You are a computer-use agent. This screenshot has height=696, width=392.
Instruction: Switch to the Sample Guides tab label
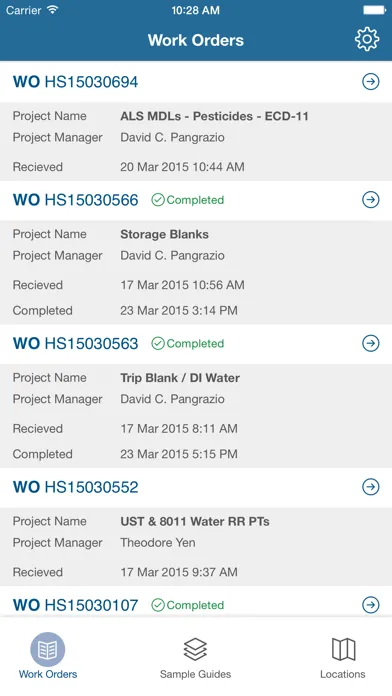coord(195,674)
